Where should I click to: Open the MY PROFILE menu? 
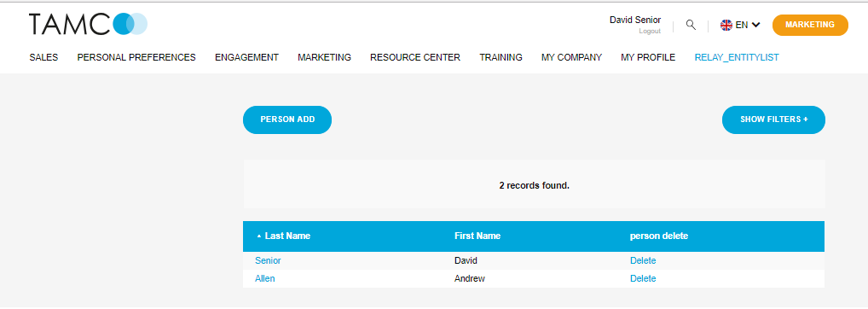pyautogui.click(x=648, y=57)
